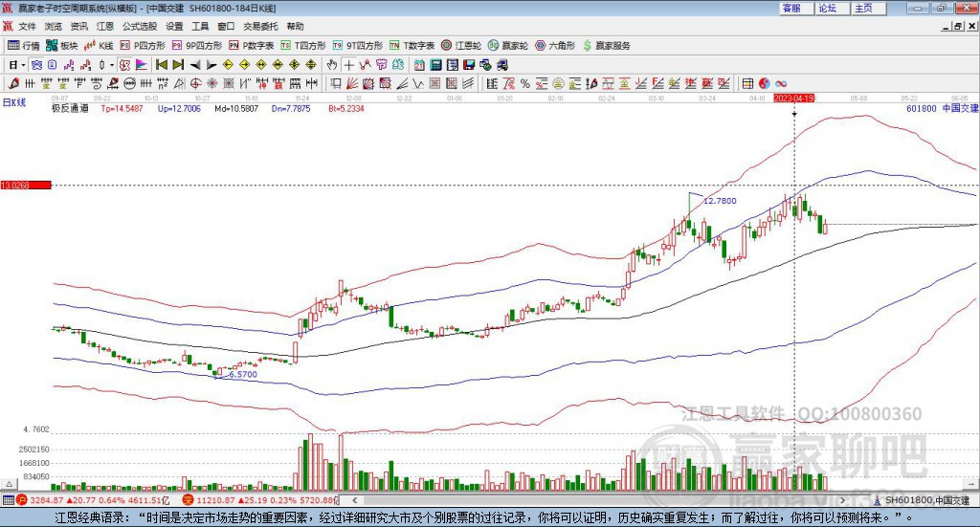Image resolution: width=980 pixels, height=527 pixels.
Task: Open 江恩 menu
Action: coord(104,26)
